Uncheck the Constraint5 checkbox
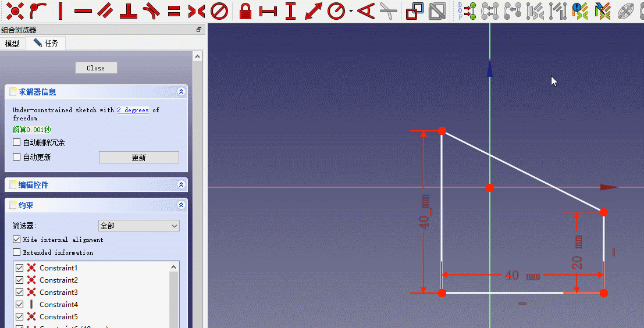644x328 pixels. (19, 317)
